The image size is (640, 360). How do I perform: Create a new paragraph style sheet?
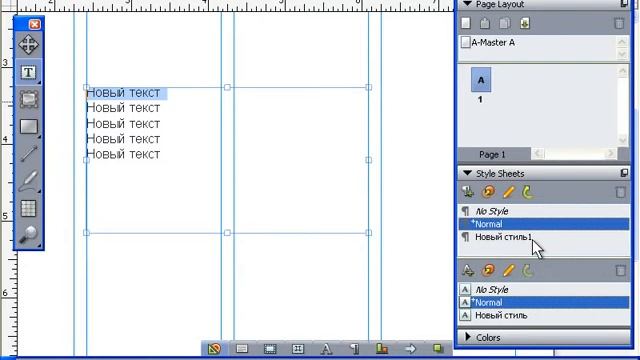(468, 192)
